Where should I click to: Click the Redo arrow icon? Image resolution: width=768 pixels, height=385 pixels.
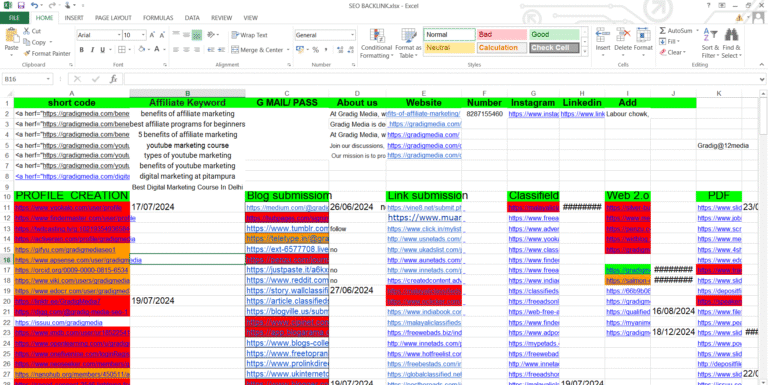tap(52, 5)
